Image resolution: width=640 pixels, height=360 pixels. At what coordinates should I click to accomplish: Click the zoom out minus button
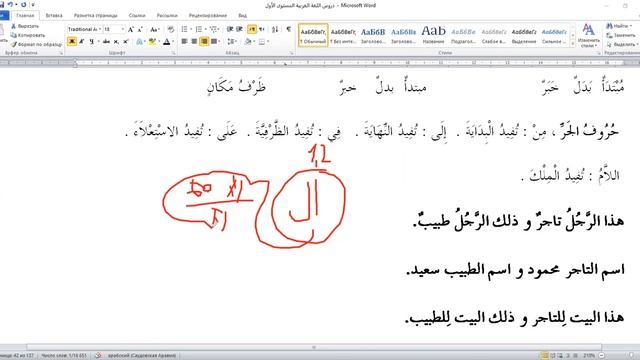tap(602, 356)
